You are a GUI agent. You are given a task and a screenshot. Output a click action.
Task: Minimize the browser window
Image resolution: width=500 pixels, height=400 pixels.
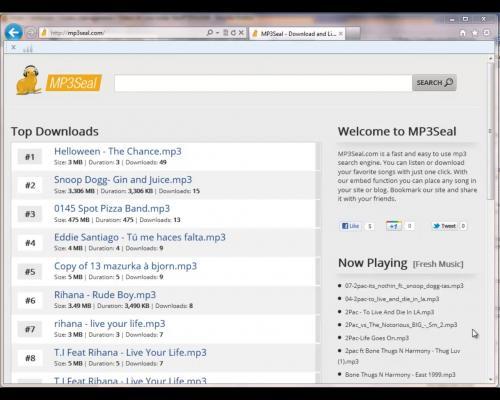click(x=452, y=20)
